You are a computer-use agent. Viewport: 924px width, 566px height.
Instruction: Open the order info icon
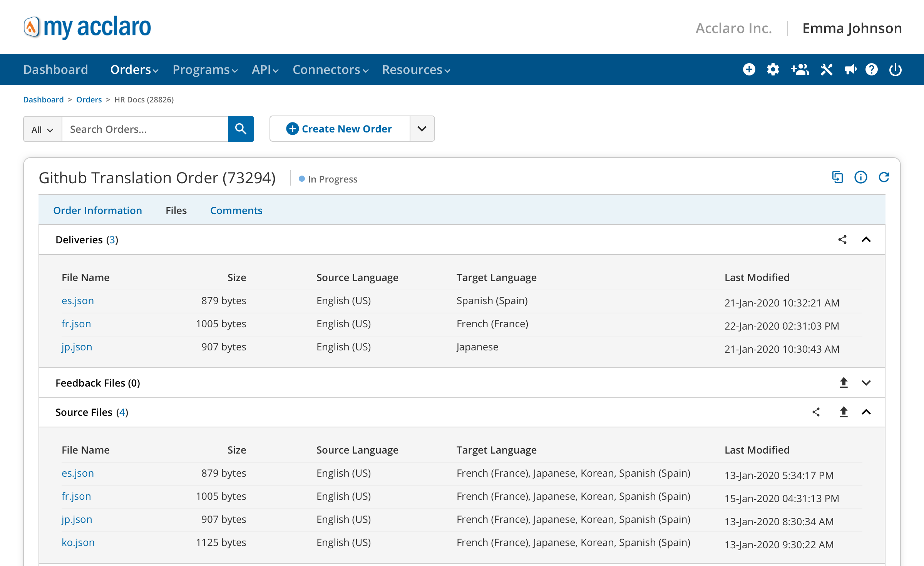point(860,177)
